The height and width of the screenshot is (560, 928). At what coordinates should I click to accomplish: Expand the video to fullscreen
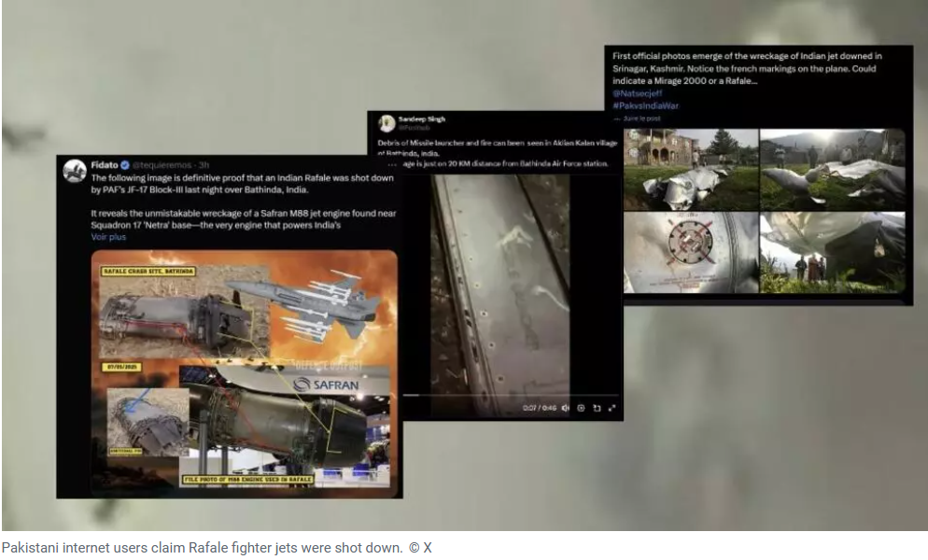click(612, 408)
